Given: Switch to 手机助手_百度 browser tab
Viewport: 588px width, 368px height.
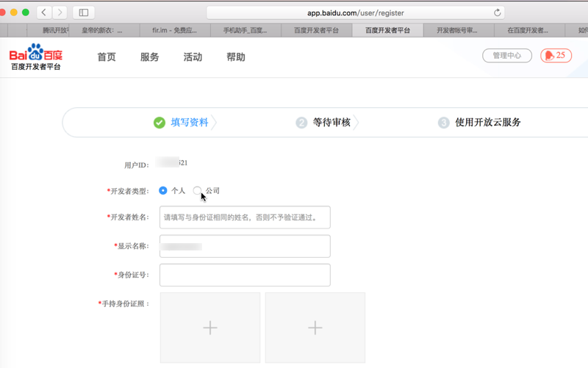Looking at the screenshot, I should pyautogui.click(x=245, y=30).
